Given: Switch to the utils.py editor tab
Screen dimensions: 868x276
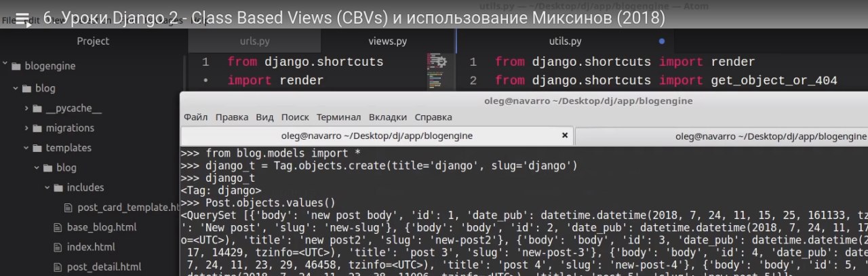Looking at the screenshot, I should [x=565, y=41].
